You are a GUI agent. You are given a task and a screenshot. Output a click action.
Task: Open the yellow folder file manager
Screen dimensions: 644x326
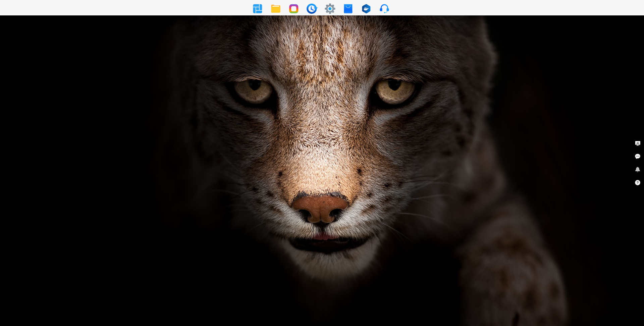pyautogui.click(x=276, y=9)
